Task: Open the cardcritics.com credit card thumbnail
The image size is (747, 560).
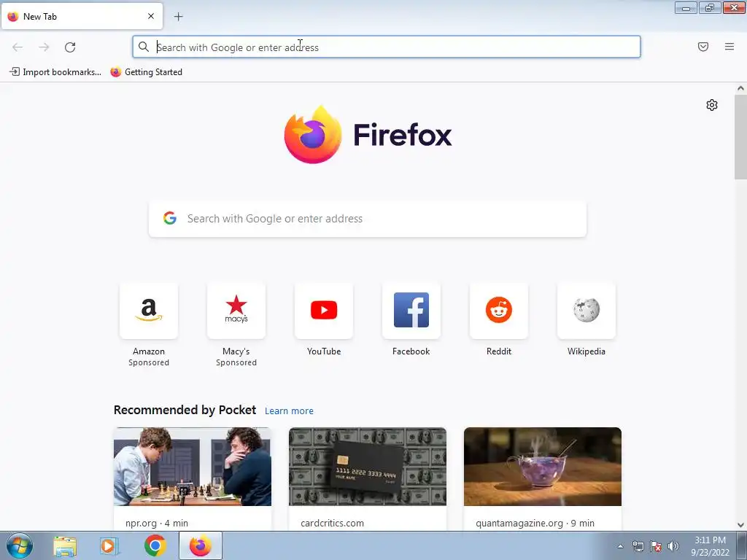Action: 368,467
